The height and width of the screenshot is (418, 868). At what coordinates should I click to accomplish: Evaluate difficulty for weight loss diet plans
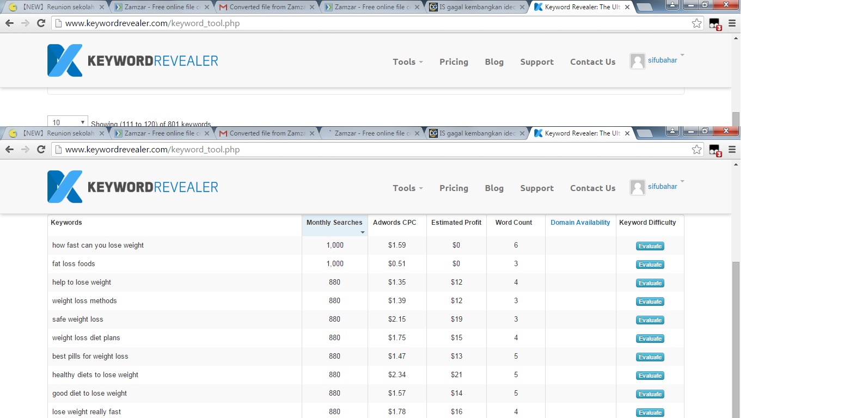click(x=650, y=339)
